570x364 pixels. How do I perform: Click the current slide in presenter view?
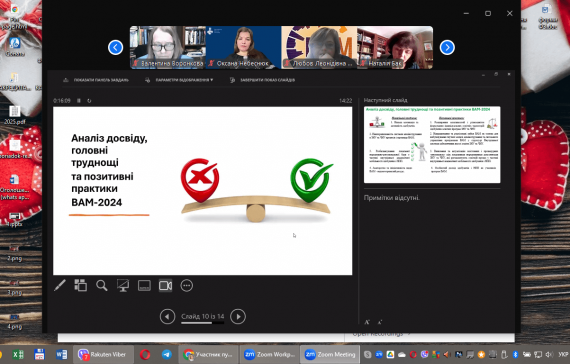(202, 191)
